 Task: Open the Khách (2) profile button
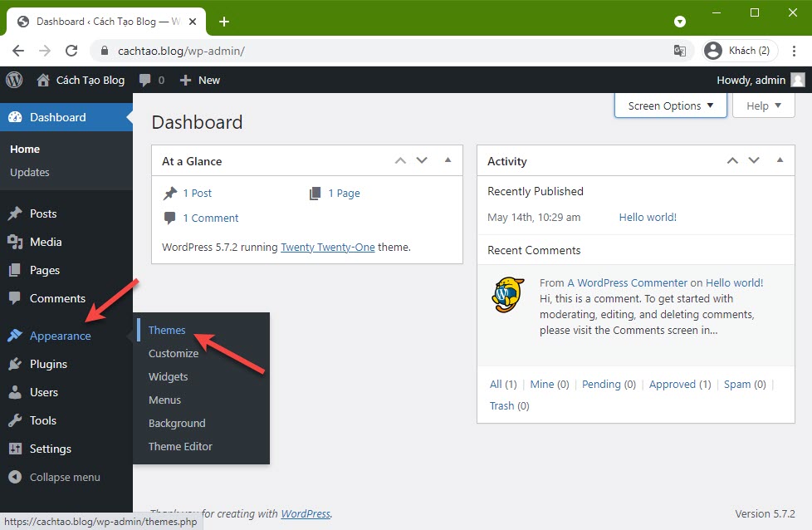(x=741, y=51)
